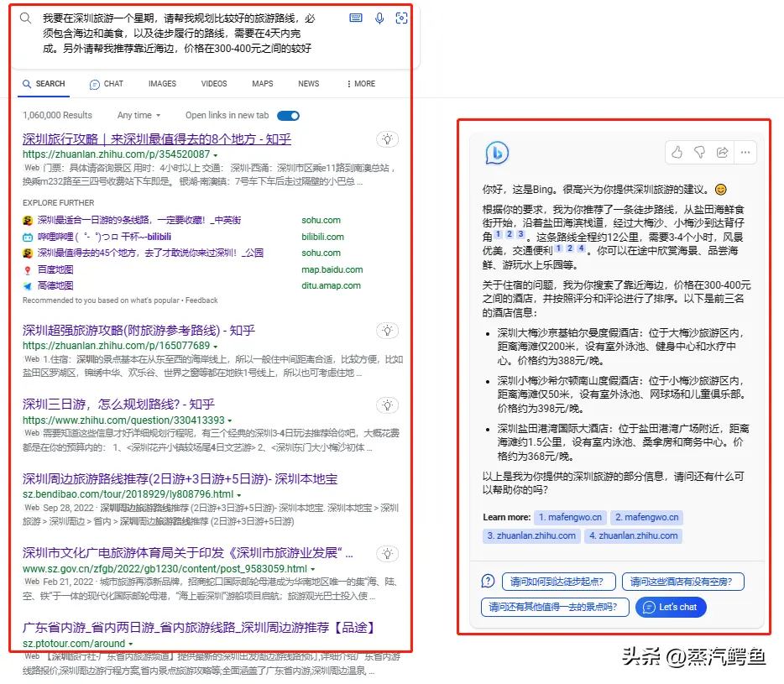
Task: Select suggestion 请问这些酒店有没有空房?
Action: click(683, 581)
